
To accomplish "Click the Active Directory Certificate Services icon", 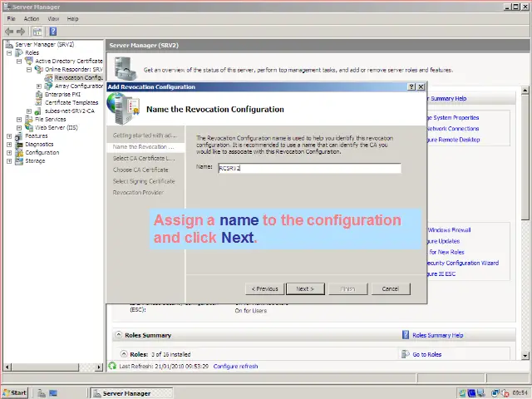I will click(x=29, y=61).
